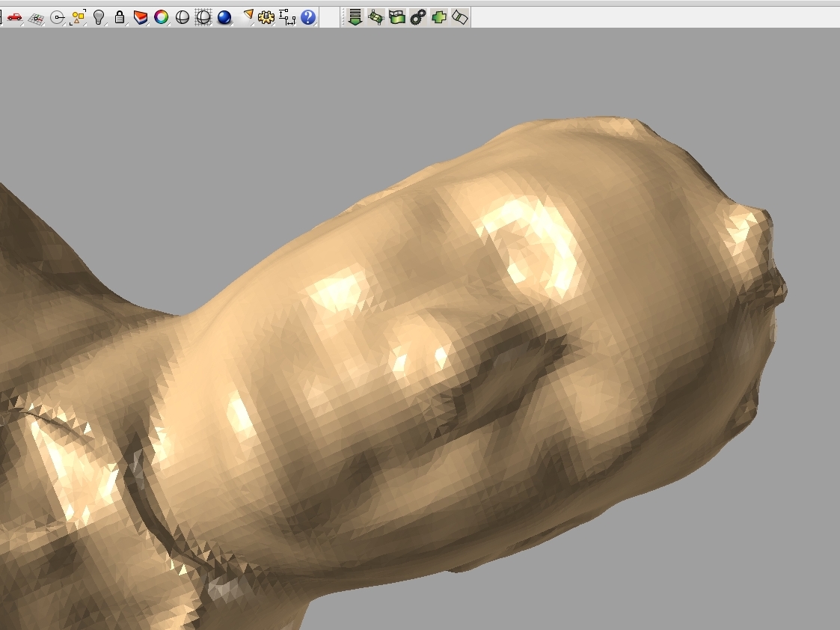The height and width of the screenshot is (630, 840).
Task: Click the select objects shapes icon
Action: coord(78,17)
